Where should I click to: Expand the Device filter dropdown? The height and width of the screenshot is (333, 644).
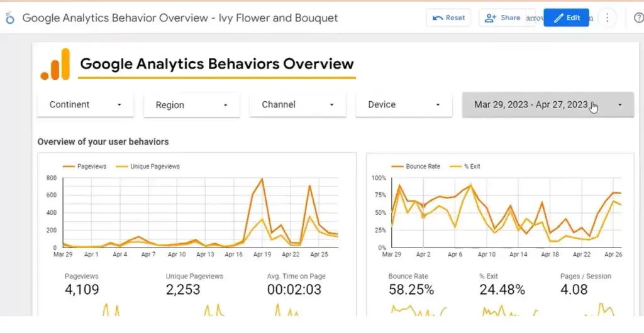click(404, 105)
